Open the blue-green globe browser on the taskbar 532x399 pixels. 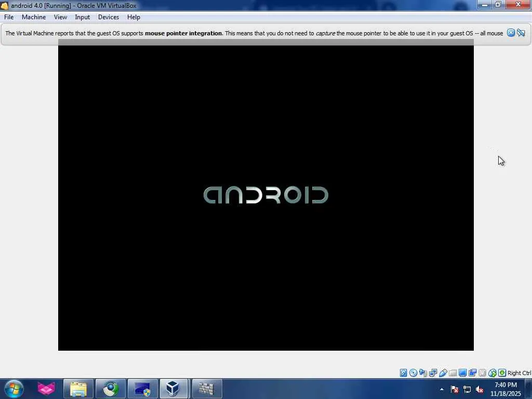(111, 389)
